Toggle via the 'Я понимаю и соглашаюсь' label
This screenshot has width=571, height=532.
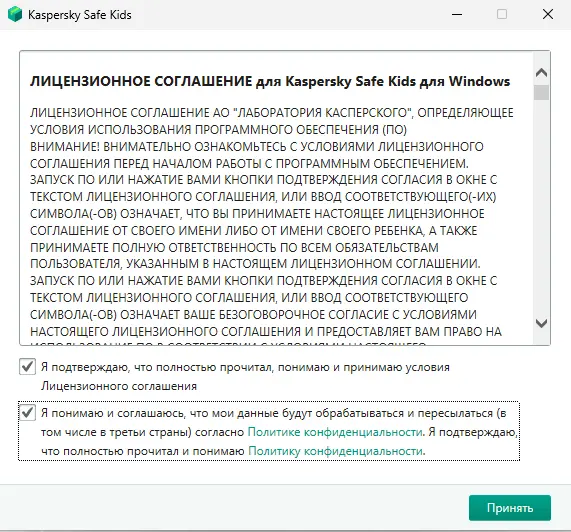point(279,432)
